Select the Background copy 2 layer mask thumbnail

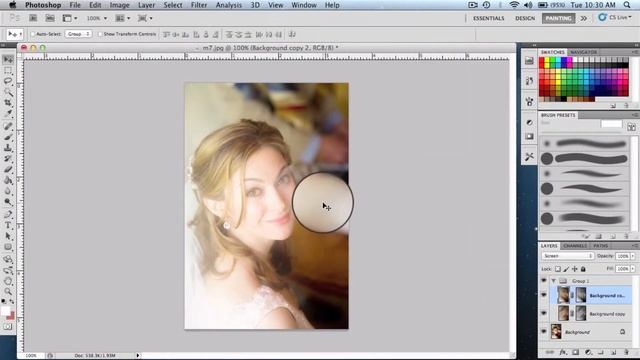(x=581, y=295)
